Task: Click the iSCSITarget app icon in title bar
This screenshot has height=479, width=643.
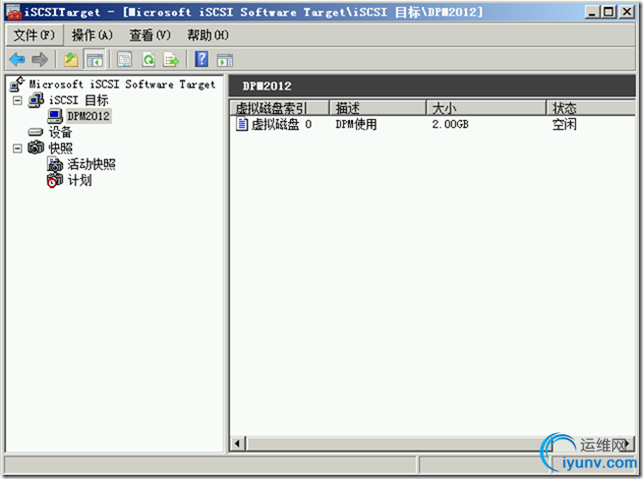Action: (14, 12)
